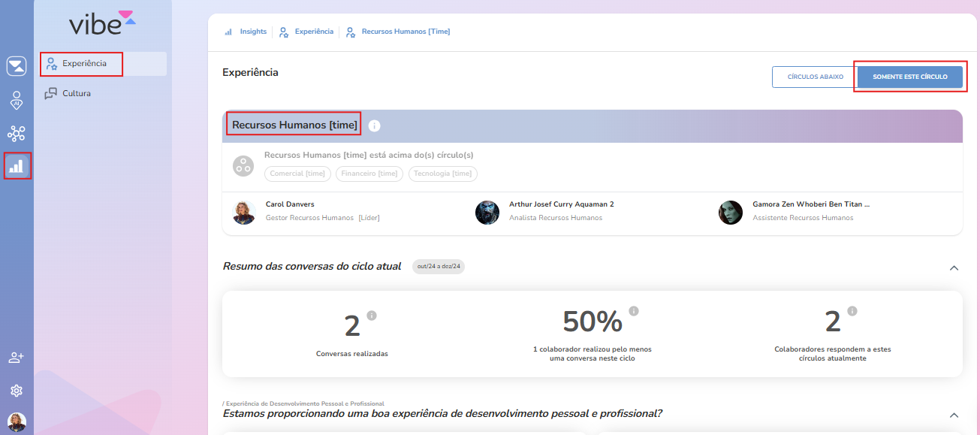Click info icon next to 2 Colaboradores metric
Viewport: 980px width, 435px height.
coord(852,310)
